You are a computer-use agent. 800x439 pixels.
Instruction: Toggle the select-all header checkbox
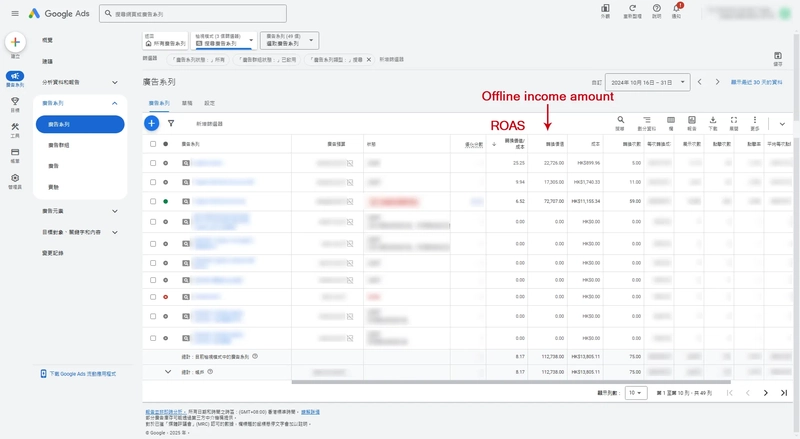(x=153, y=144)
